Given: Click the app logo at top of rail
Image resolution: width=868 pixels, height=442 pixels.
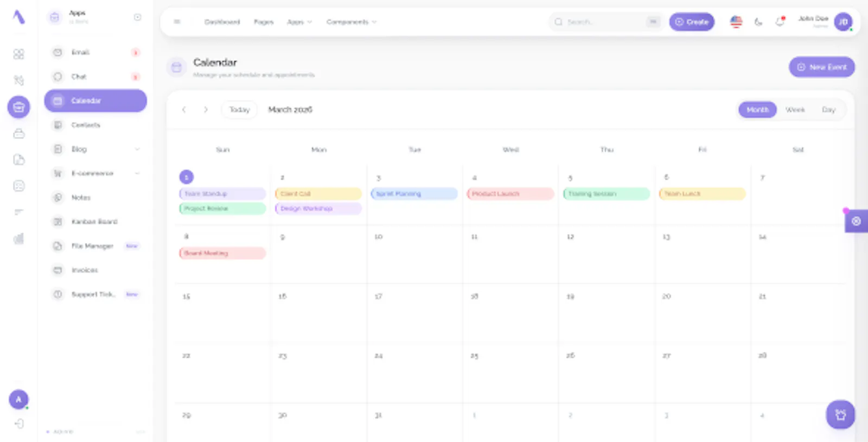Looking at the screenshot, I should point(18,17).
